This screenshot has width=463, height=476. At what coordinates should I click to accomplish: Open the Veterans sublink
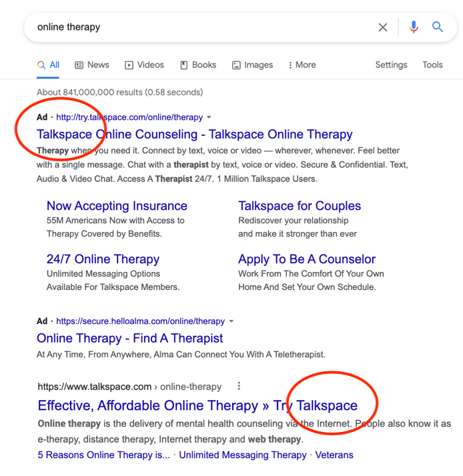pos(334,455)
